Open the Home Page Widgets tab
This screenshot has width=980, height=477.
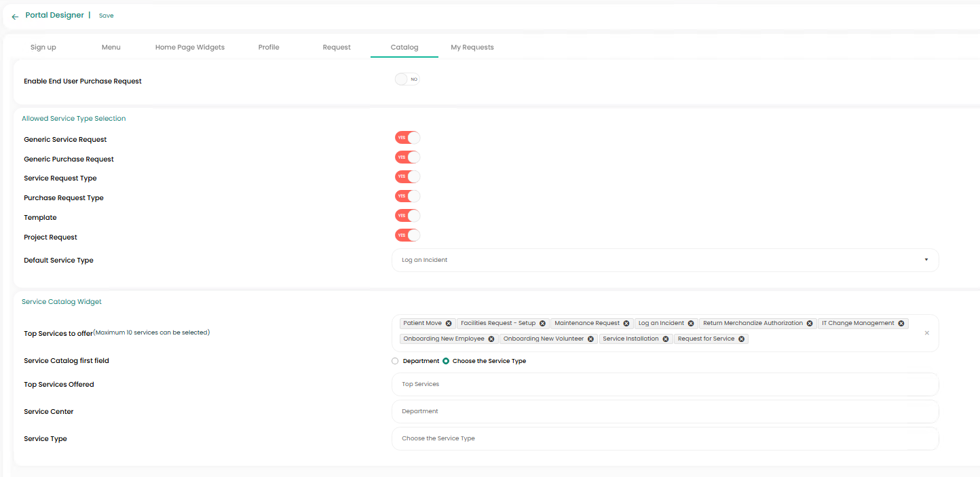[189, 47]
